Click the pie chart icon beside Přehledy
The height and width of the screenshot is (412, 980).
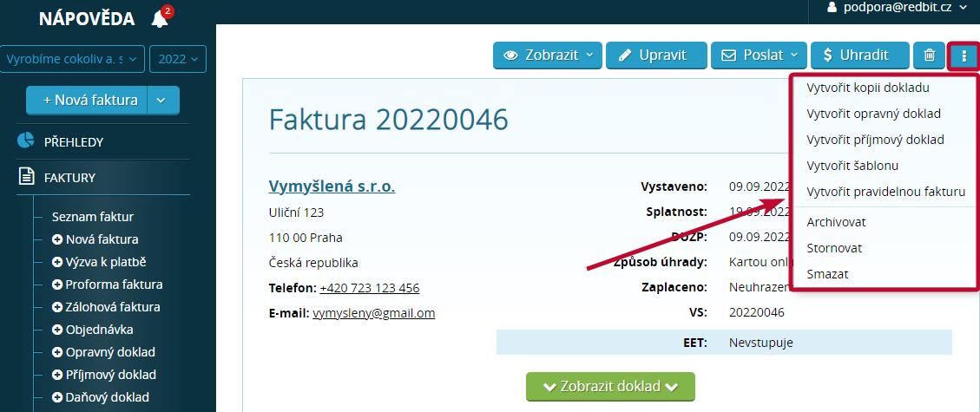pyautogui.click(x=26, y=141)
